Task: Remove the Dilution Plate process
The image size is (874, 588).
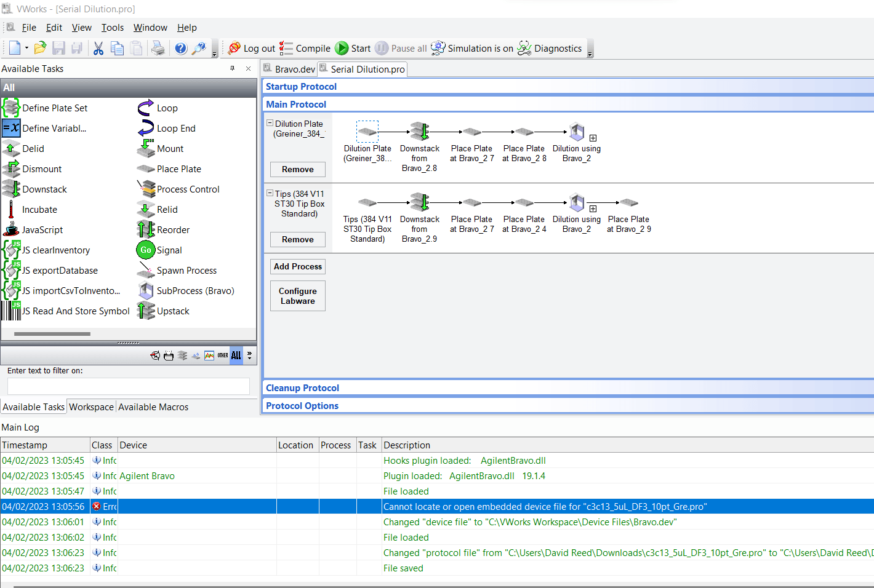Action: pyautogui.click(x=298, y=169)
